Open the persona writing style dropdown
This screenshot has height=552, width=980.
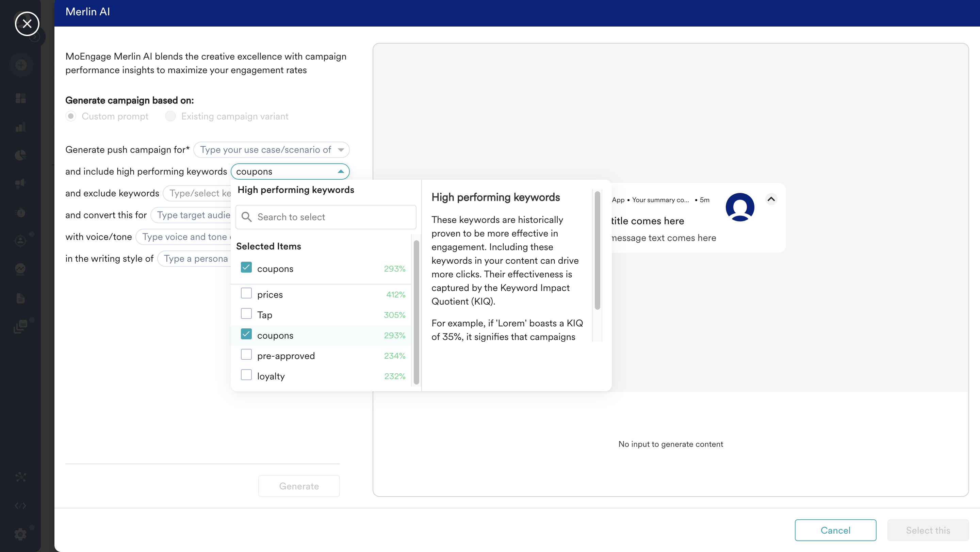click(x=194, y=258)
